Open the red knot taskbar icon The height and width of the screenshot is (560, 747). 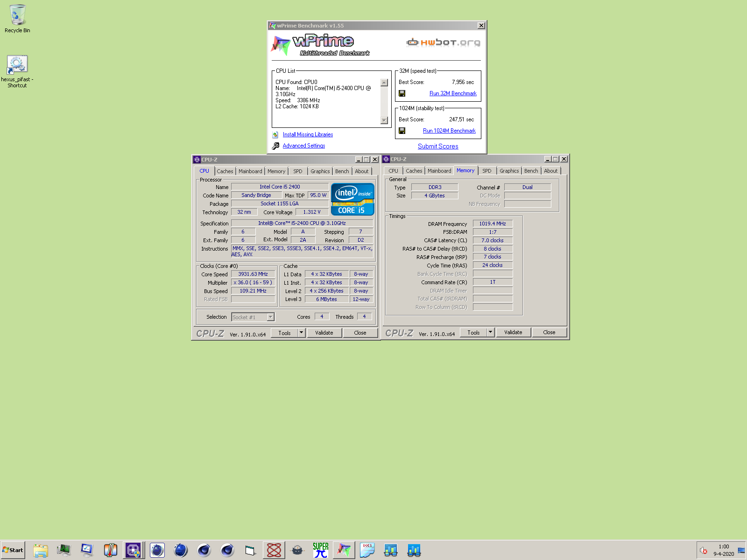pos(274,550)
